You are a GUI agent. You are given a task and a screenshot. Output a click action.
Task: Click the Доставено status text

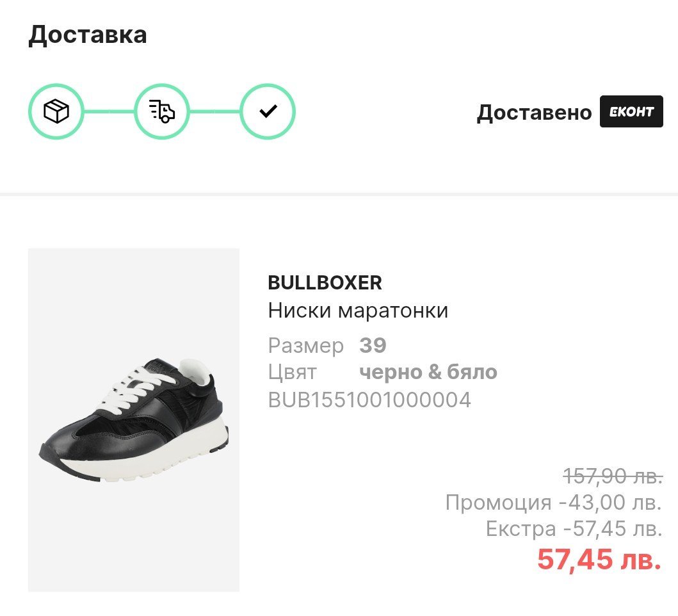point(534,113)
